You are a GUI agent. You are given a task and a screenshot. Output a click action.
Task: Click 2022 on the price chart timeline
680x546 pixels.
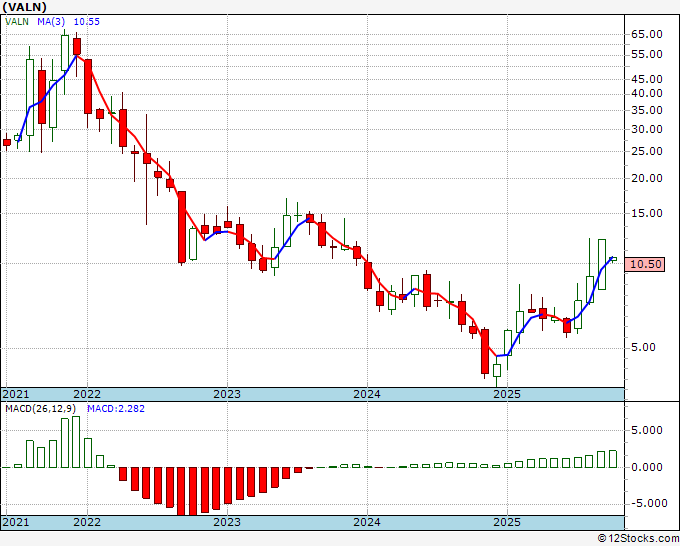pyautogui.click(x=87, y=394)
